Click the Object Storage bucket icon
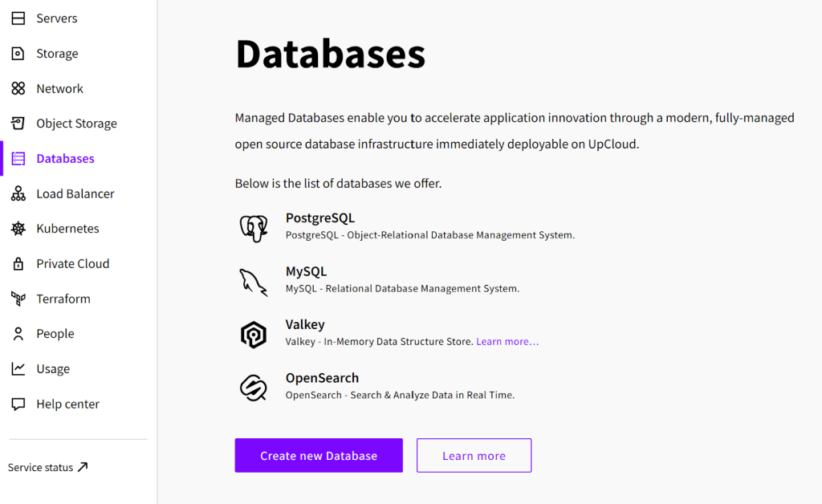 [18, 124]
